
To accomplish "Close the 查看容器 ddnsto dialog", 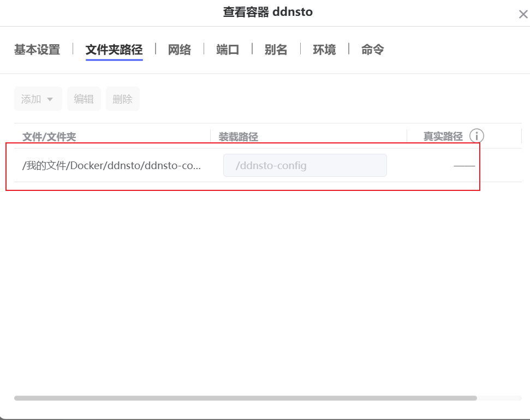I will point(522,15).
